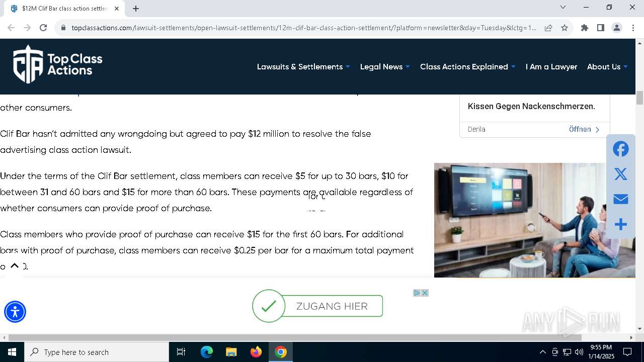Viewport: 644px width, 362px height.
Task: Expand Lawsuits & Settlements menu
Action: [x=303, y=66]
